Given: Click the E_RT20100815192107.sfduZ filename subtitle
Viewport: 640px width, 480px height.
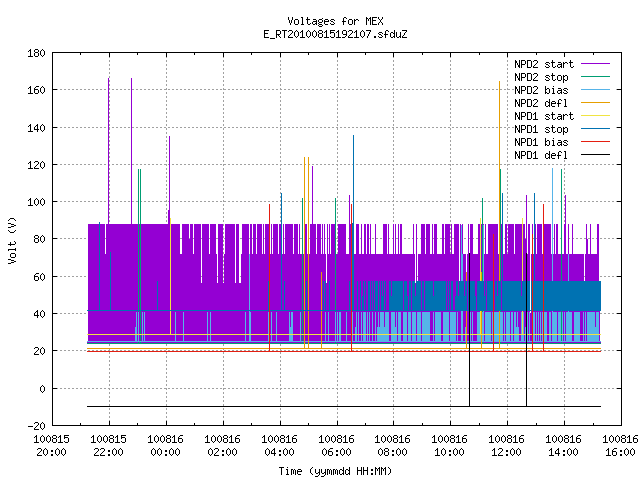Looking at the screenshot, I should point(335,34).
